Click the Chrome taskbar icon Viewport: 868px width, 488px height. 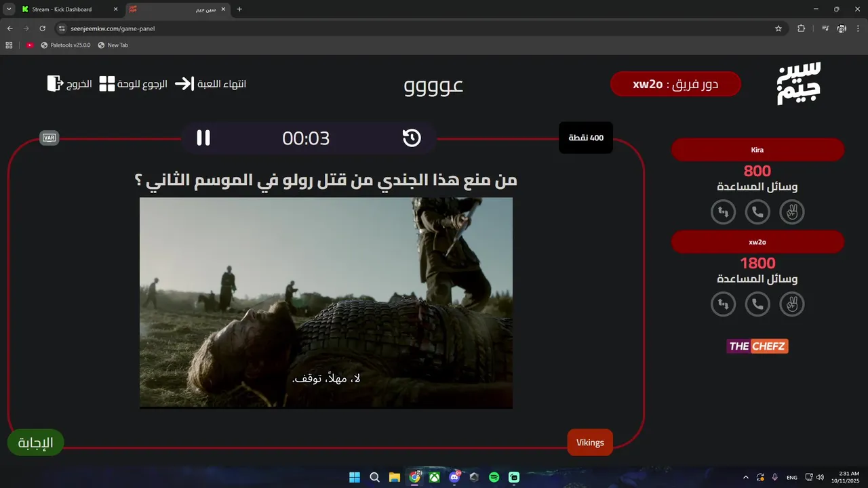click(x=414, y=477)
